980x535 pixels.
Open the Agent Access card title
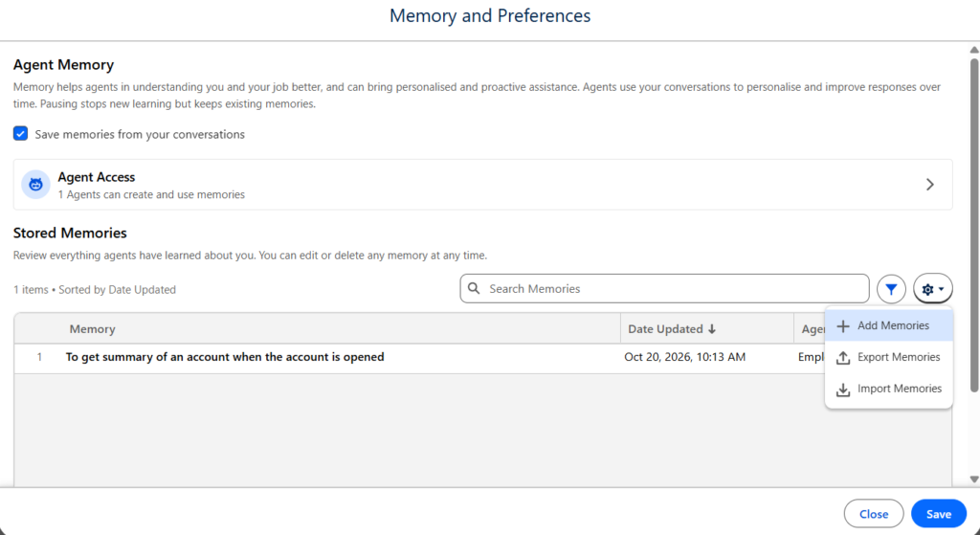pyautogui.click(x=97, y=177)
